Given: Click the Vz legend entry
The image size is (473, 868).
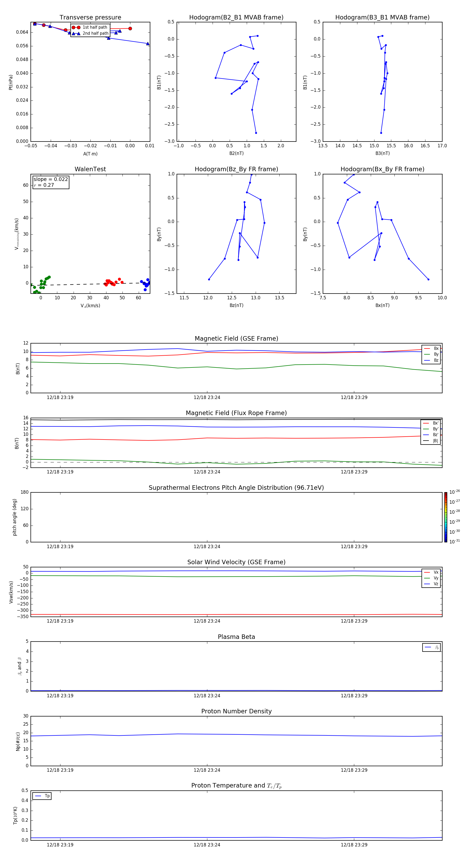Looking at the screenshot, I should pos(431,584).
